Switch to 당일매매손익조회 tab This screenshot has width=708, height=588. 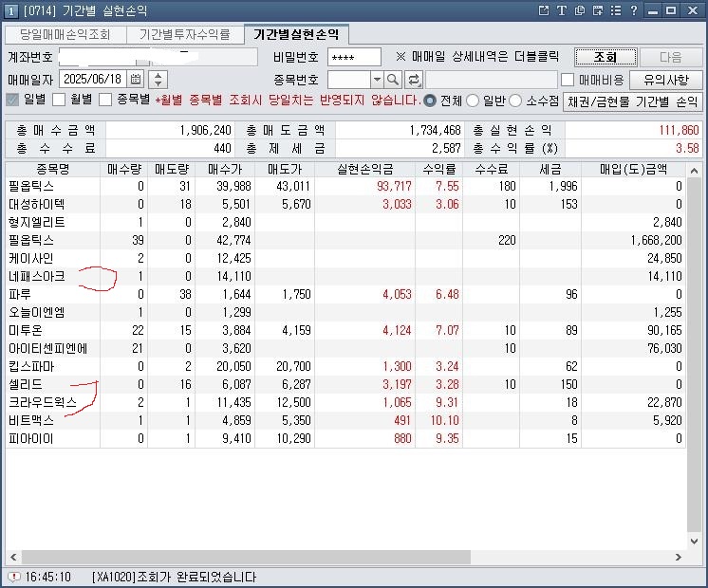point(65,35)
